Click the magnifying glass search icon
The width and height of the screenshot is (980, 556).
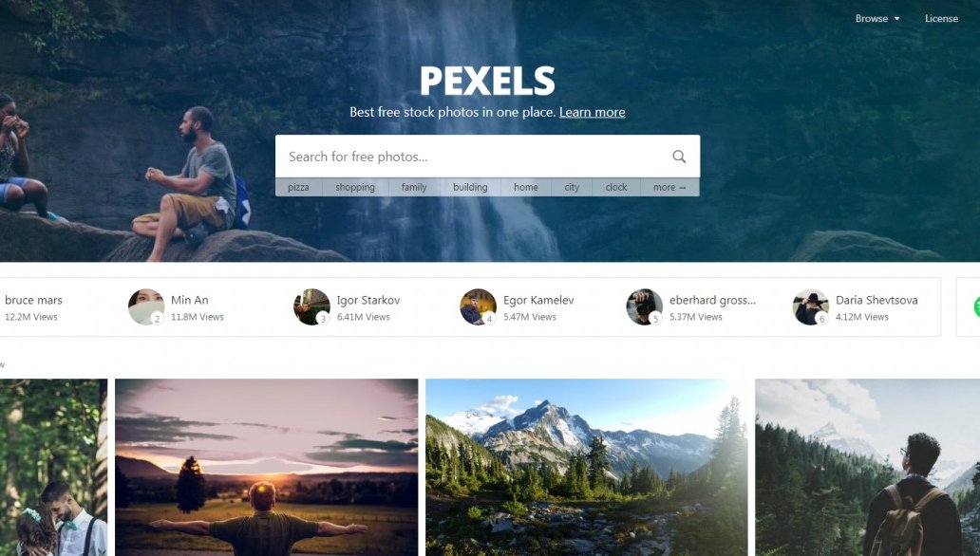point(679,157)
